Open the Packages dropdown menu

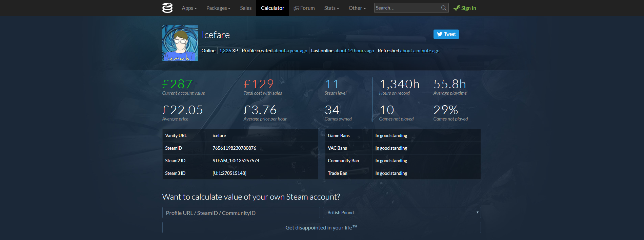(x=218, y=8)
